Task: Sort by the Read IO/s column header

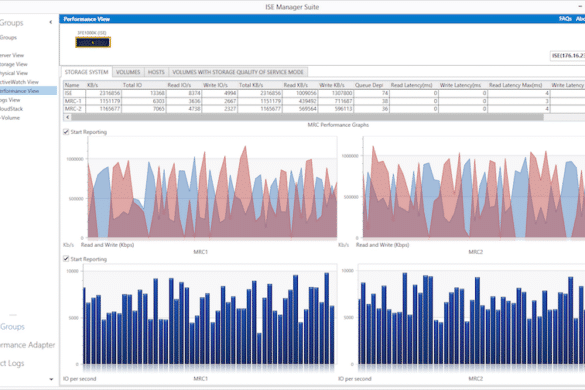Action: [x=184, y=85]
